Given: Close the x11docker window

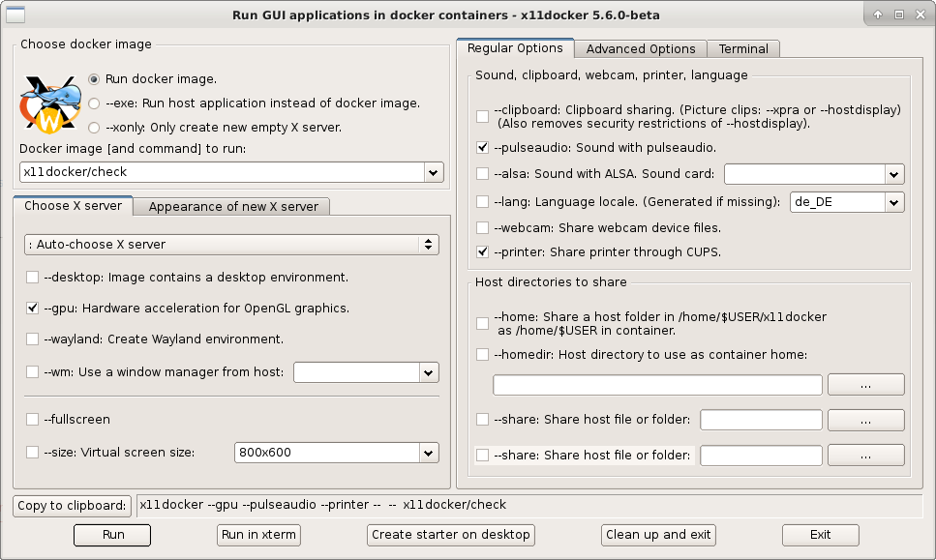Looking at the screenshot, I should pos(921,15).
